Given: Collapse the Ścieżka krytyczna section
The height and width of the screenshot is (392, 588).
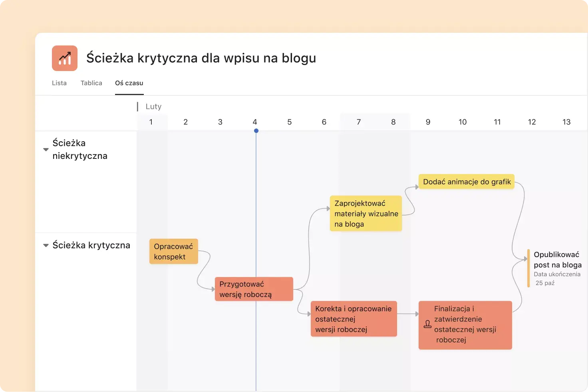Looking at the screenshot, I should click(46, 245).
